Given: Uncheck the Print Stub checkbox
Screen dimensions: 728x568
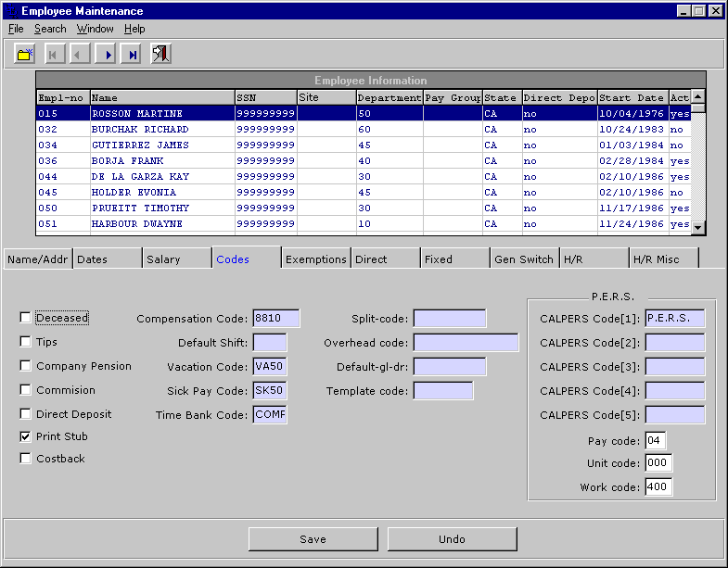Looking at the screenshot, I should coord(26,436).
